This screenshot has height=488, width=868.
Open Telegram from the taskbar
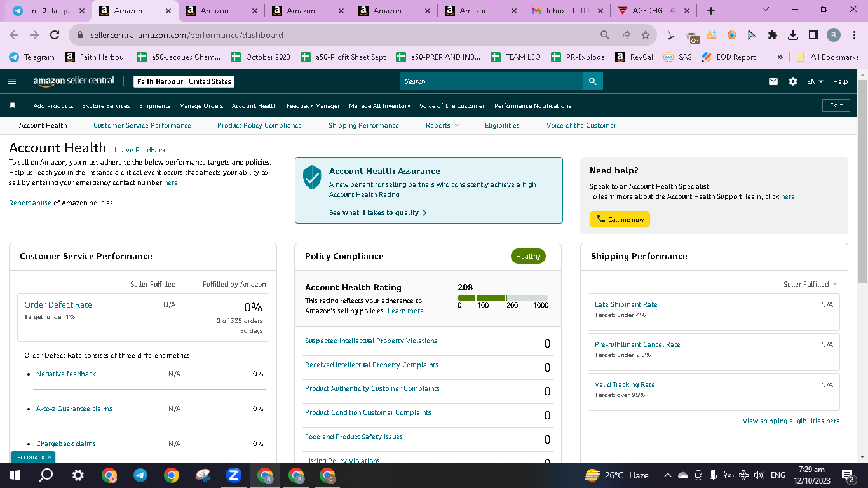pyautogui.click(x=140, y=475)
